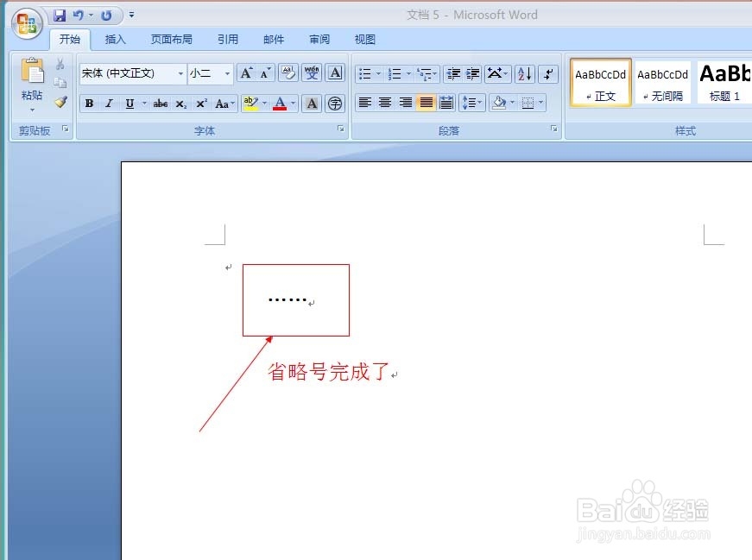Insert enclosed character icon

[x=335, y=103]
